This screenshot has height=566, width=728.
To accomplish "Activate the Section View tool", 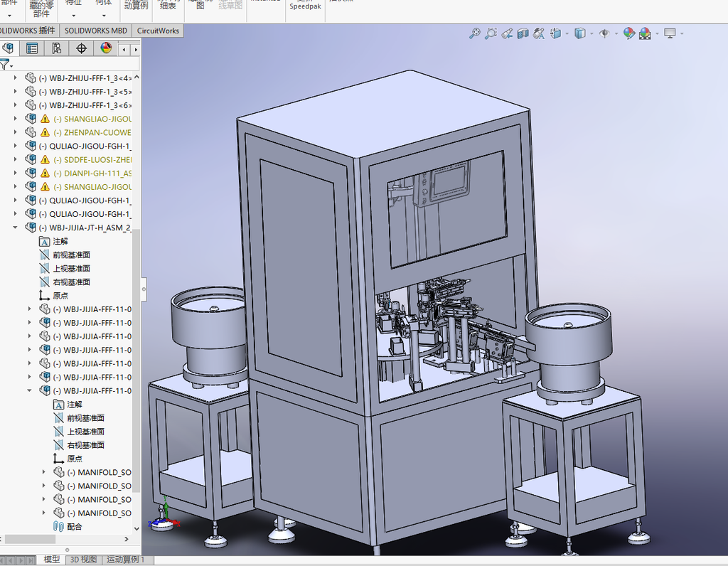I will click(523, 33).
